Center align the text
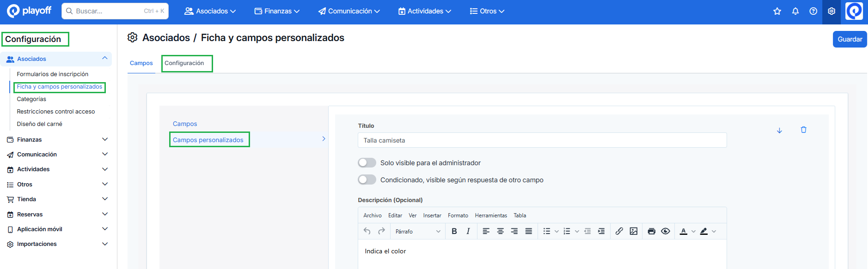Screen dimensions: 868x269 [x=500, y=231]
